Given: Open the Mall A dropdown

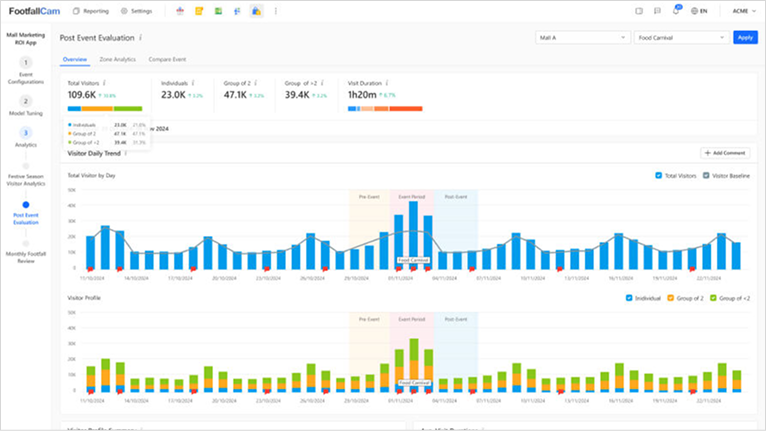Looking at the screenshot, I should click(582, 38).
